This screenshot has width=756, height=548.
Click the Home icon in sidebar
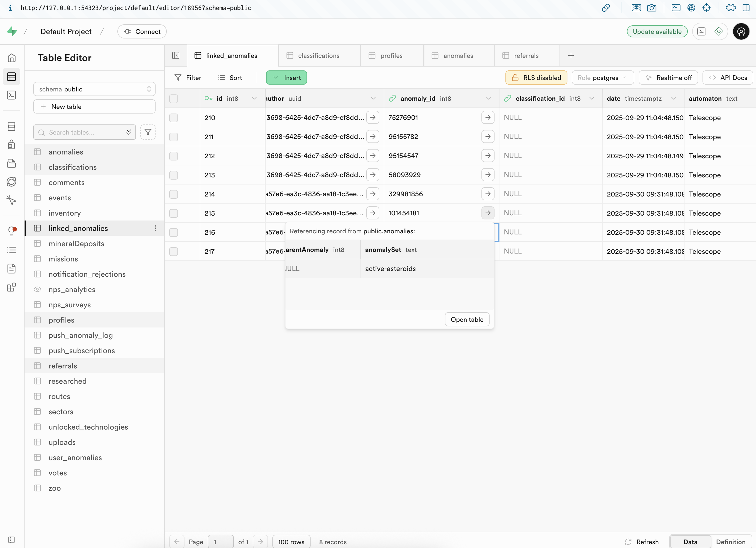(x=12, y=58)
